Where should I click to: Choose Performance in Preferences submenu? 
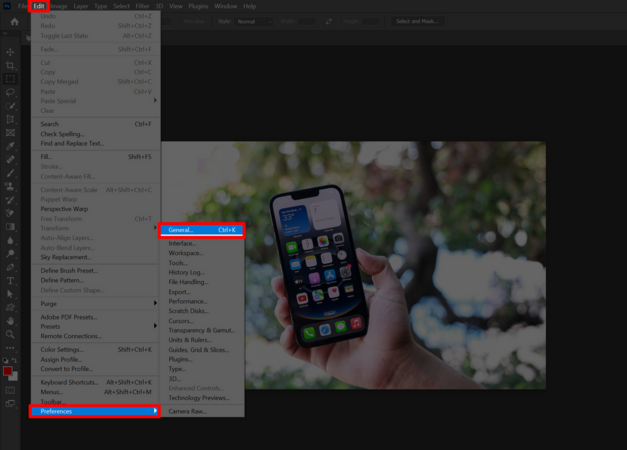[188, 300]
